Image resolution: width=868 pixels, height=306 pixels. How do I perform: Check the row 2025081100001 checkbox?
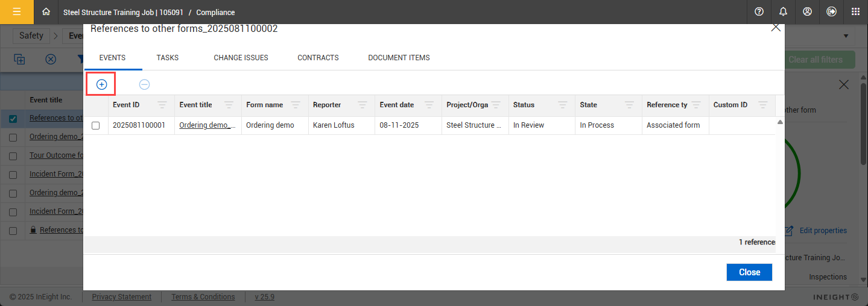[95, 125]
